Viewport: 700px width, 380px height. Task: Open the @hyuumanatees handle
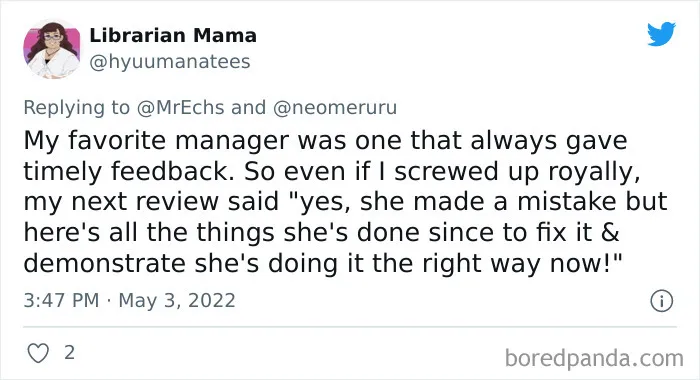170,62
